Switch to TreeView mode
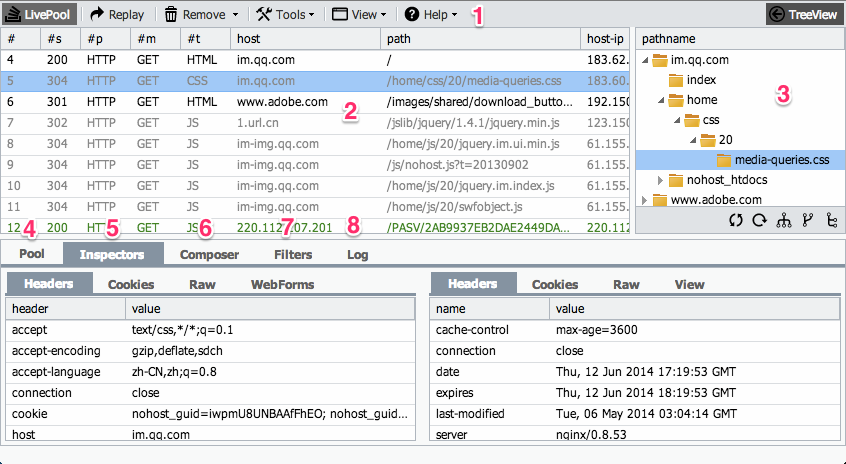The height and width of the screenshot is (464, 846). tap(804, 15)
